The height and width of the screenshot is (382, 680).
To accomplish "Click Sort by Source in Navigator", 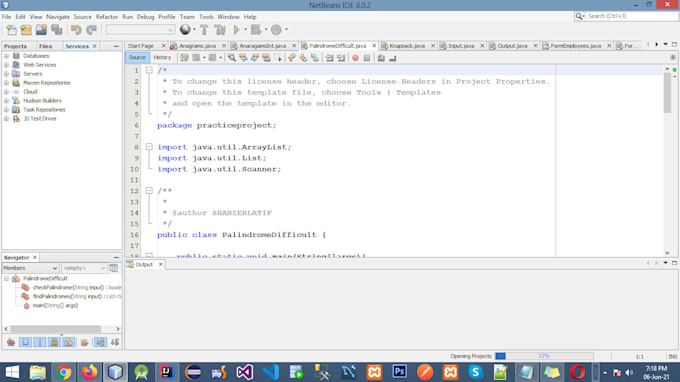I will [115, 343].
